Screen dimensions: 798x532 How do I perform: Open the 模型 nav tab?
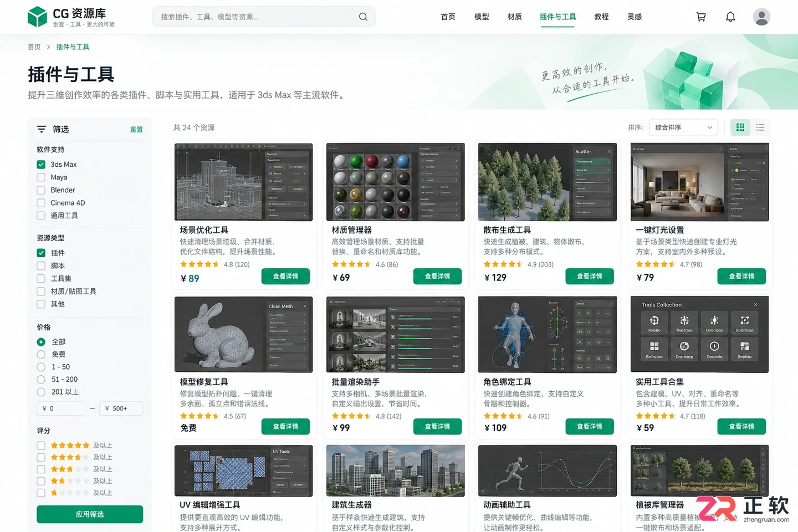[482, 17]
